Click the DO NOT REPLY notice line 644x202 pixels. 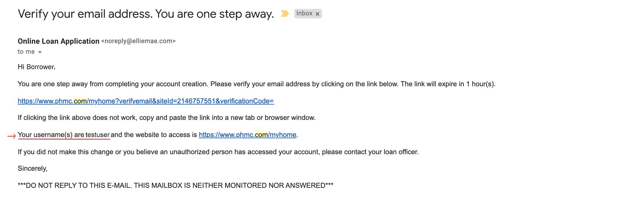[x=175, y=185]
